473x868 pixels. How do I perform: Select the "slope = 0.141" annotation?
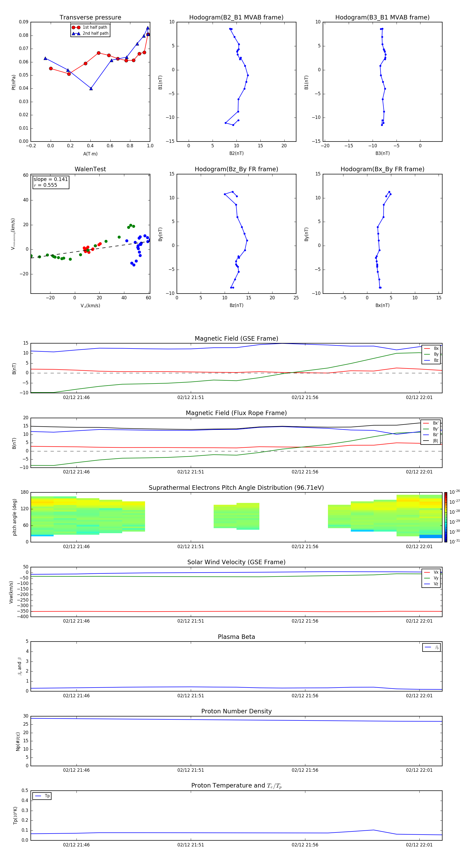pyautogui.click(x=50, y=179)
